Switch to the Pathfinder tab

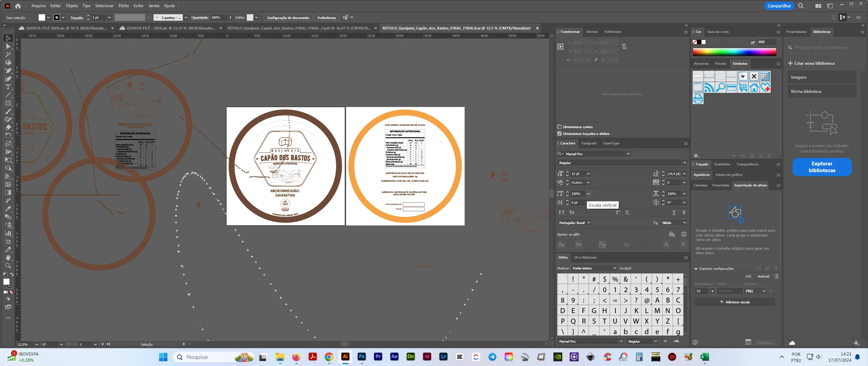[612, 32]
